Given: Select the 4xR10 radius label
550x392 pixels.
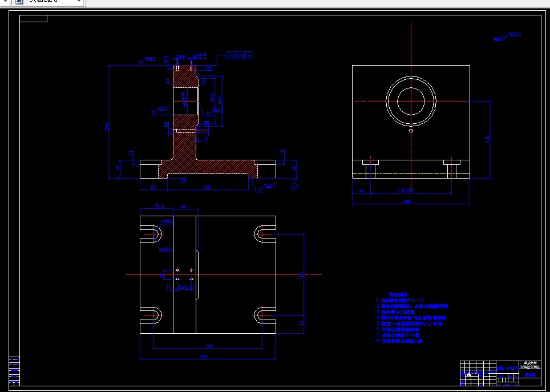Looking at the screenshot, I should (x=166, y=249).
